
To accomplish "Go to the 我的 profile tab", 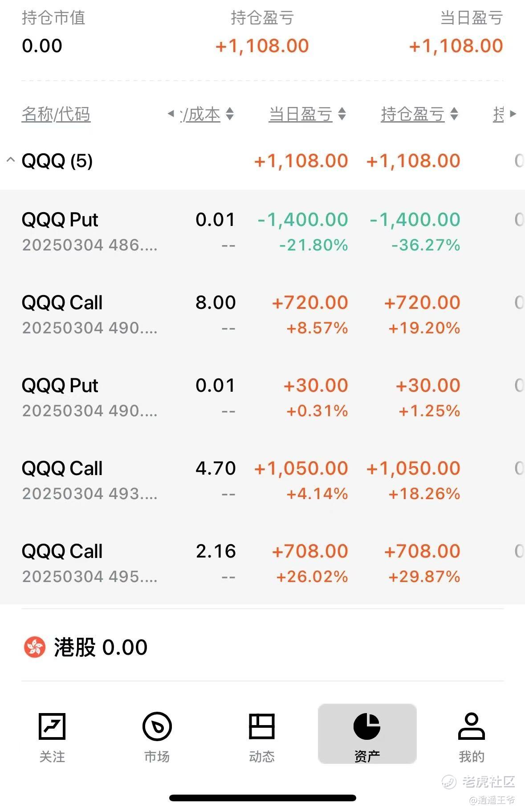I will tap(471, 726).
